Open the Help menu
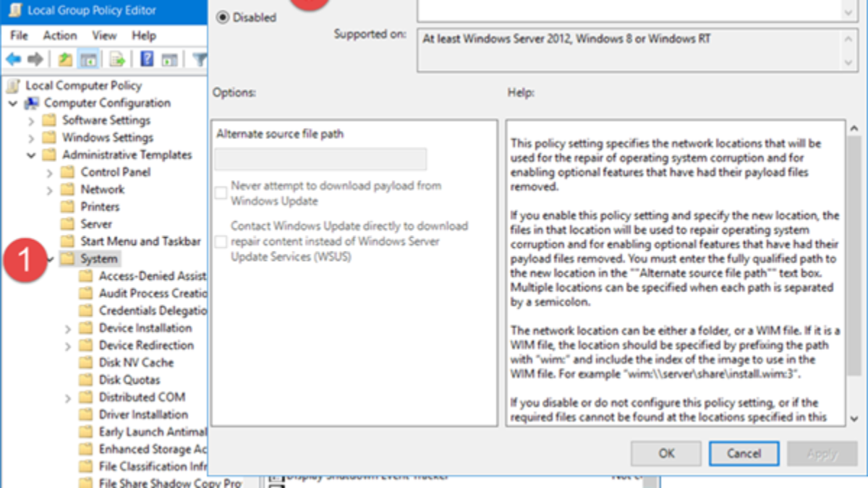Viewport: 868px width, 488px height. pyautogui.click(x=144, y=35)
